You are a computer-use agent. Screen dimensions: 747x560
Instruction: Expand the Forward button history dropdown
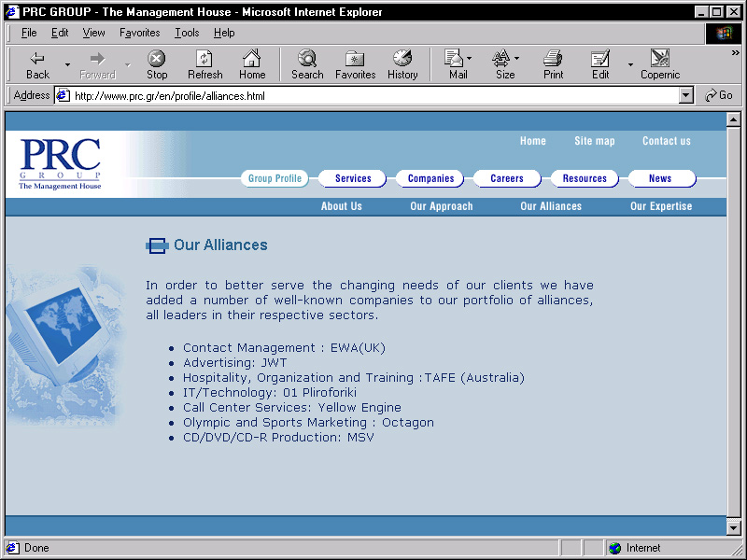[128, 64]
